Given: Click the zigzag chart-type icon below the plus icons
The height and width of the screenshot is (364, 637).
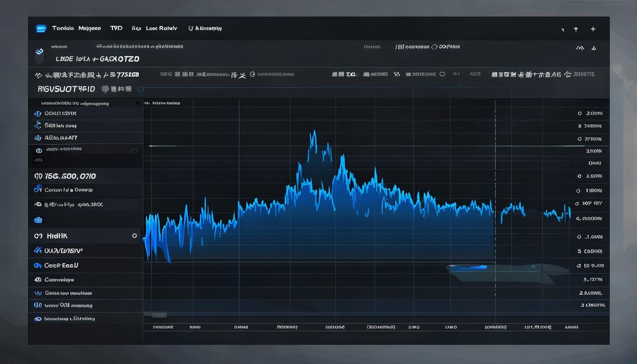Looking at the screenshot, I should [x=580, y=48].
